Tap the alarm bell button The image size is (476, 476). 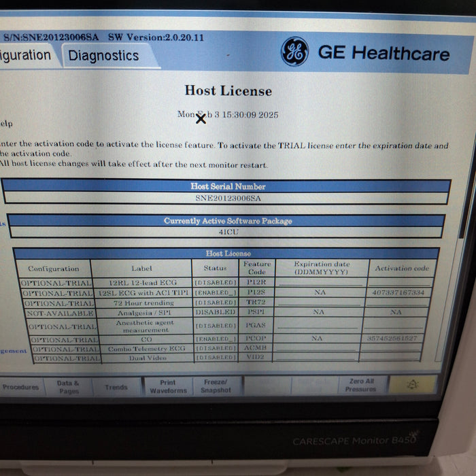[x=412, y=385]
